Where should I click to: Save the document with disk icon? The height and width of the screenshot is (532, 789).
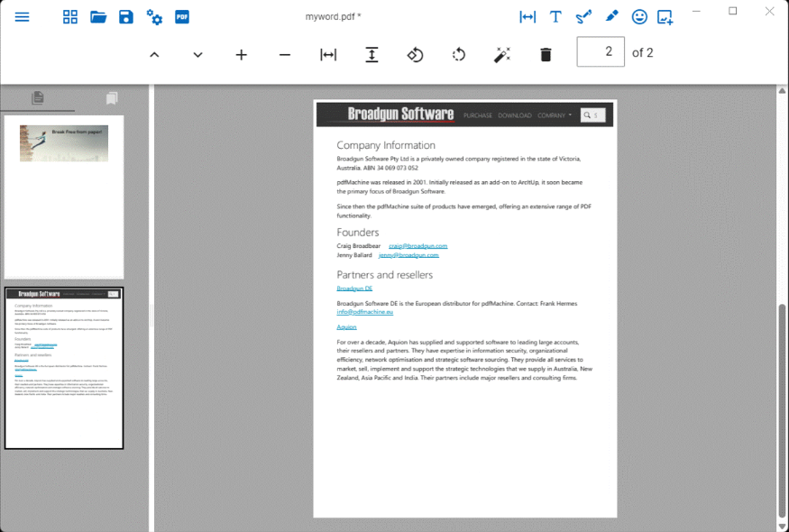(126, 17)
